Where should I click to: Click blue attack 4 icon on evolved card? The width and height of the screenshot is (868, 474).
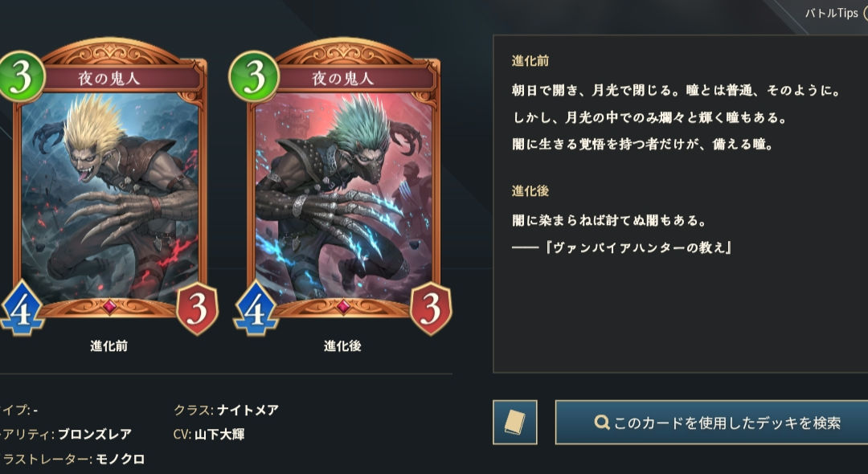tap(256, 308)
